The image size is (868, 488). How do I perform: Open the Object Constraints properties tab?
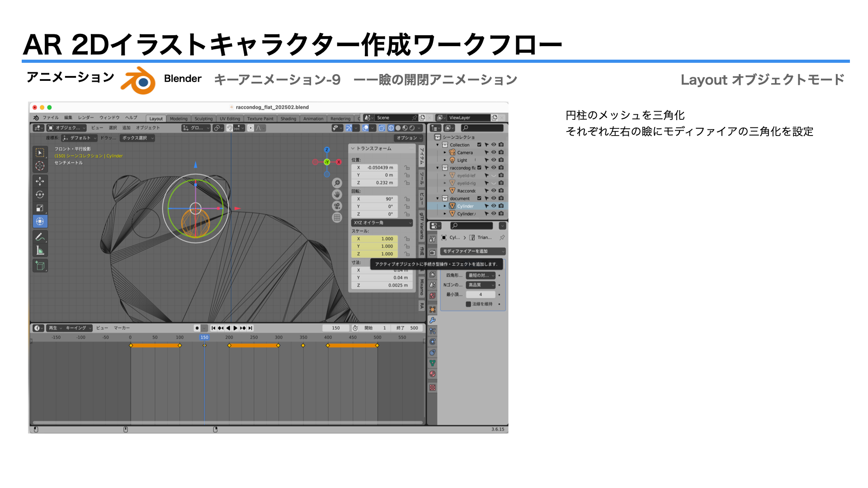click(433, 352)
